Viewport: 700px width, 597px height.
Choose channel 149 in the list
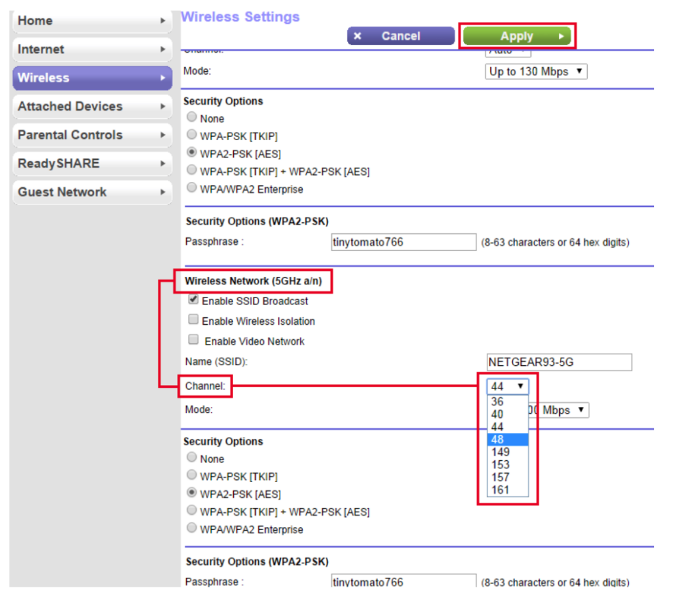[x=507, y=452]
